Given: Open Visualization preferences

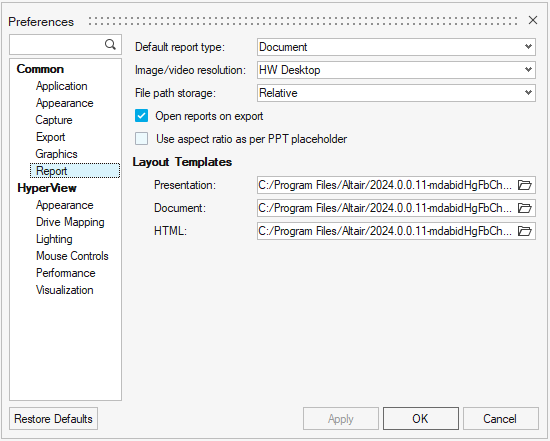Looking at the screenshot, I should tap(65, 290).
